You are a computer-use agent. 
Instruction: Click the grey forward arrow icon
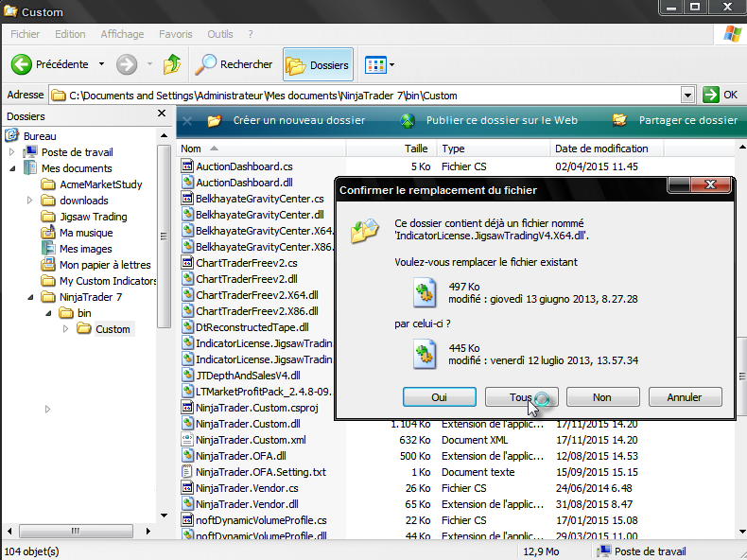click(x=127, y=64)
